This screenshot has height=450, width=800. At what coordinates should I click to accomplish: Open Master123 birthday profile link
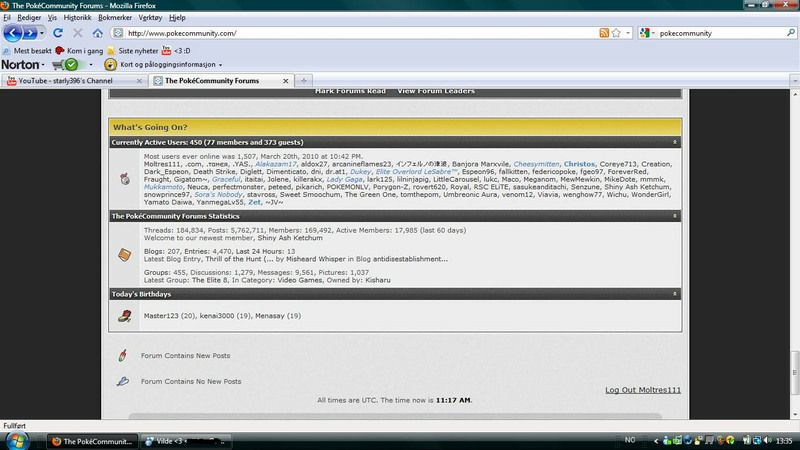[161, 316]
